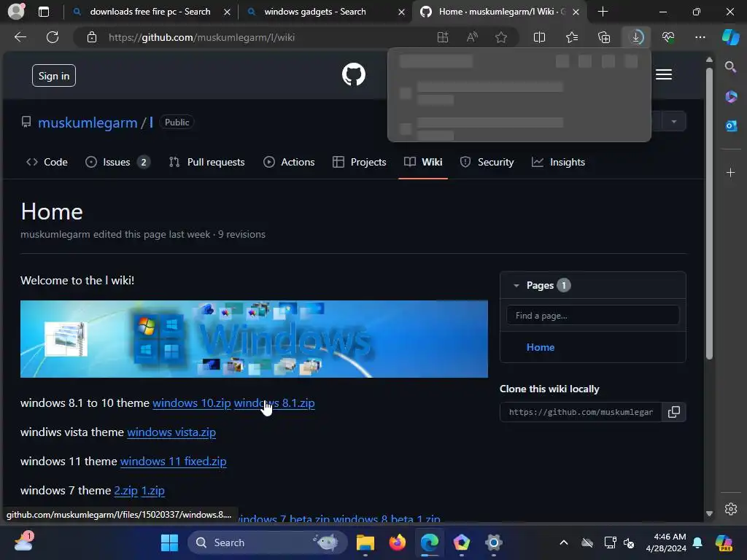Refresh the page
This screenshot has width=747, height=560.
point(53,37)
